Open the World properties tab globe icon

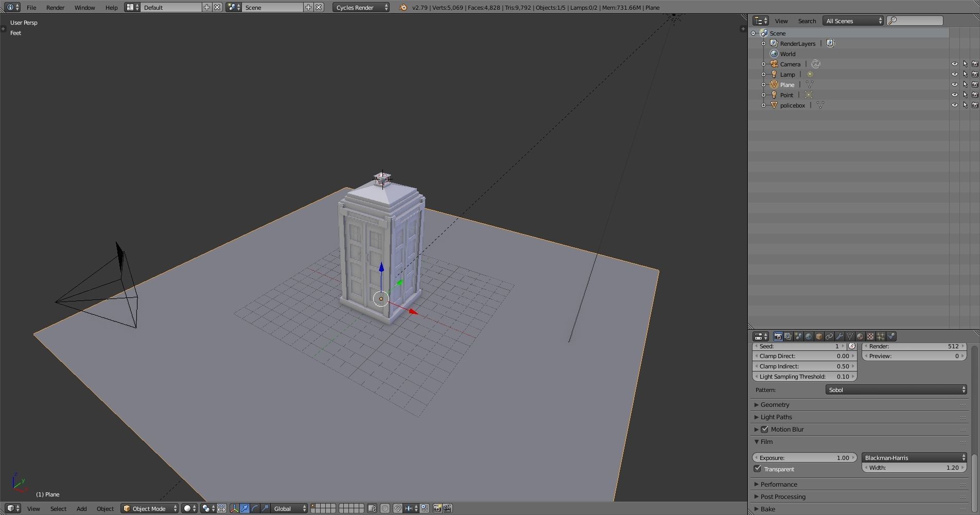pos(809,336)
